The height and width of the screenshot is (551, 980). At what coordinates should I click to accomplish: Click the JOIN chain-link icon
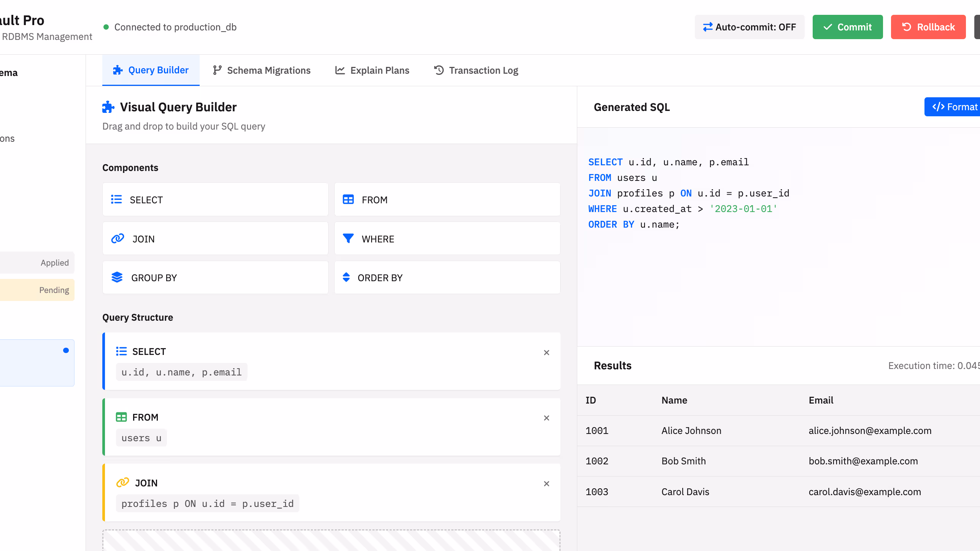(x=117, y=238)
